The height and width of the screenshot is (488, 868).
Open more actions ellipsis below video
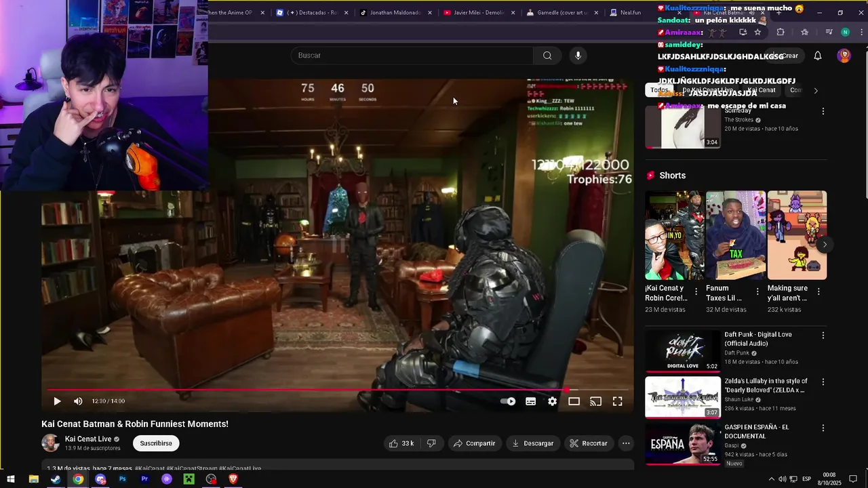pos(626,443)
